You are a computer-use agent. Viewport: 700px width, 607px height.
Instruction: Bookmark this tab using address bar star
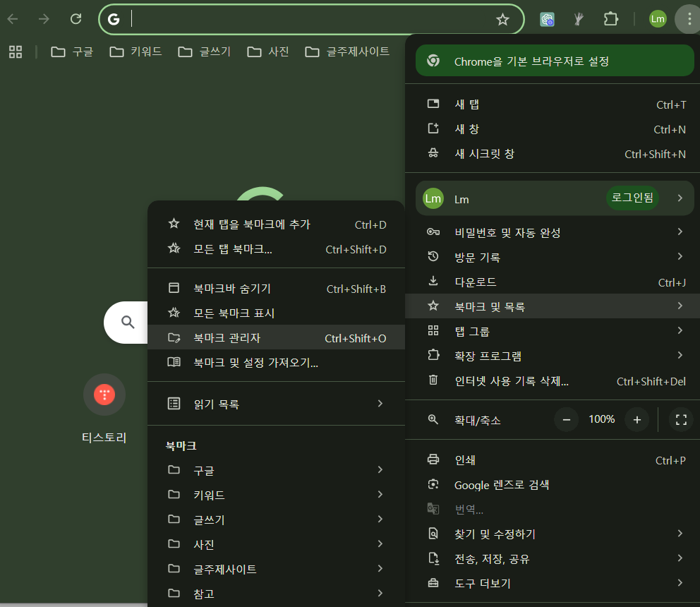tap(502, 19)
